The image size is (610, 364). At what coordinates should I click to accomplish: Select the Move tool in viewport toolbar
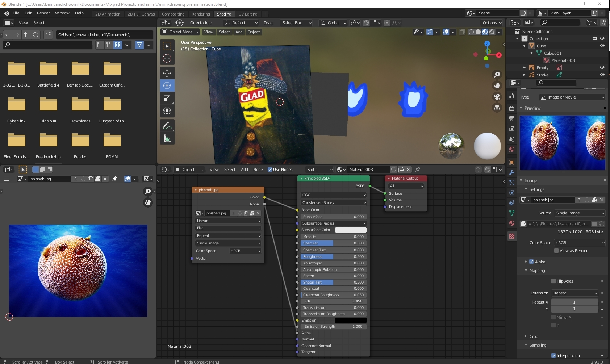click(167, 73)
